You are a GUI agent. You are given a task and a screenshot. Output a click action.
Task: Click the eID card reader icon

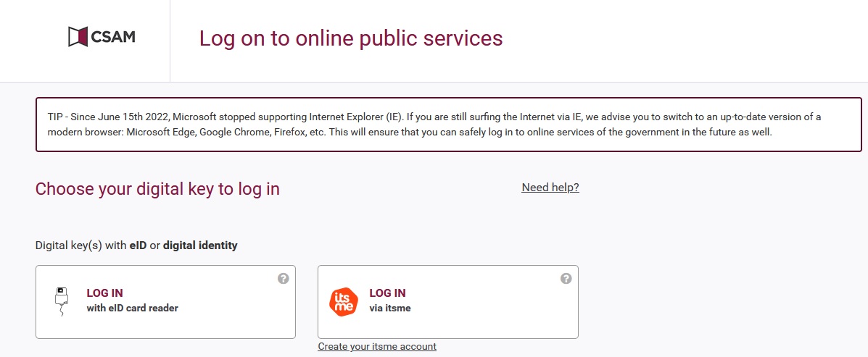(x=62, y=300)
